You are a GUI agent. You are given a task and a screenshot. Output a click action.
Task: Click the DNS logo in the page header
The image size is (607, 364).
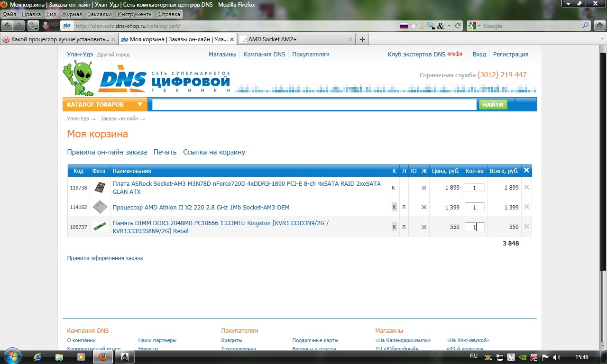pos(122,79)
